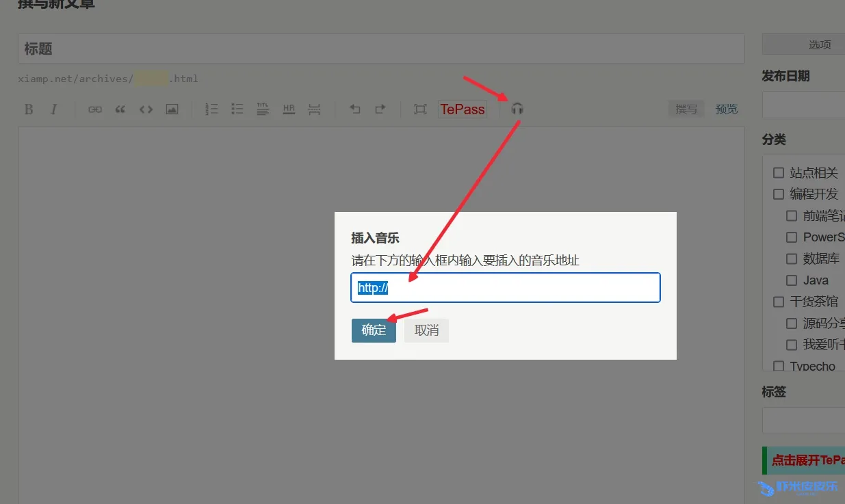Expand the 点击展开TePass panel

point(807,460)
